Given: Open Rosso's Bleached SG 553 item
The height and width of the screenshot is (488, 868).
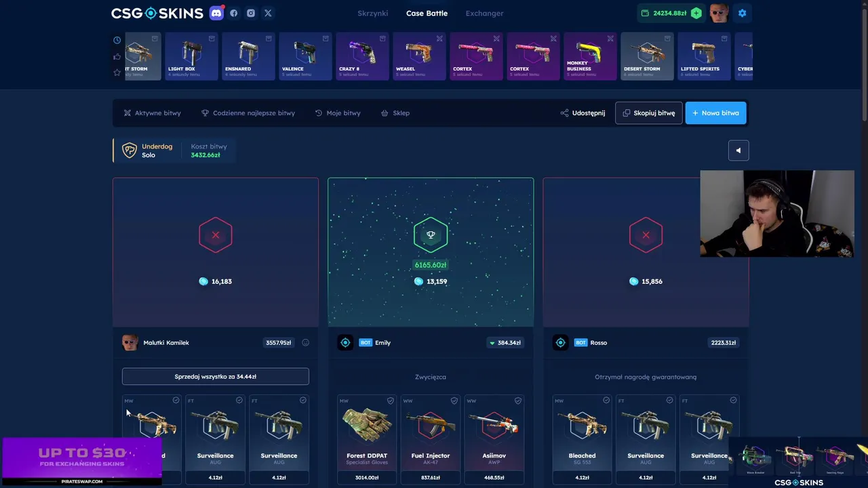Looking at the screenshot, I should pos(583,439).
